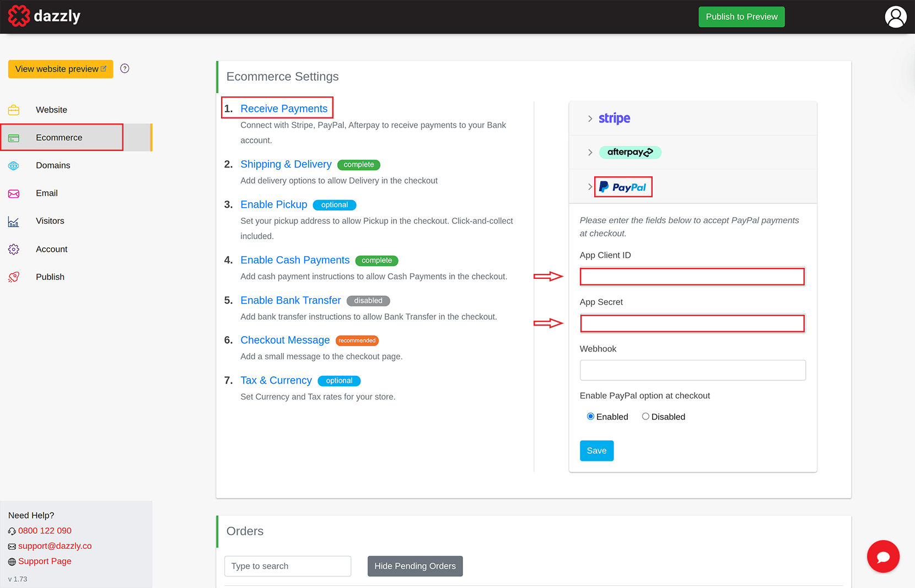Click the Stripe logo
The image size is (915, 588).
coord(614,118)
